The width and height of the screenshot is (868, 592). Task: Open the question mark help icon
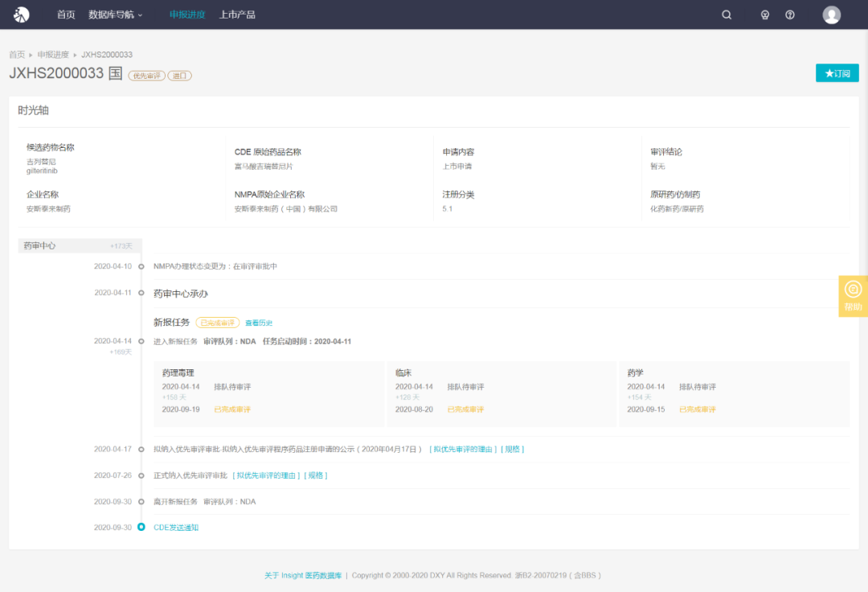click(x=790, y=15)
